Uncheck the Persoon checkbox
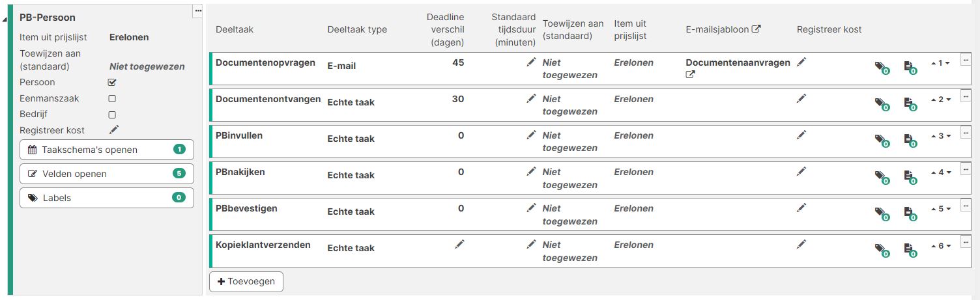 point(112,83)
